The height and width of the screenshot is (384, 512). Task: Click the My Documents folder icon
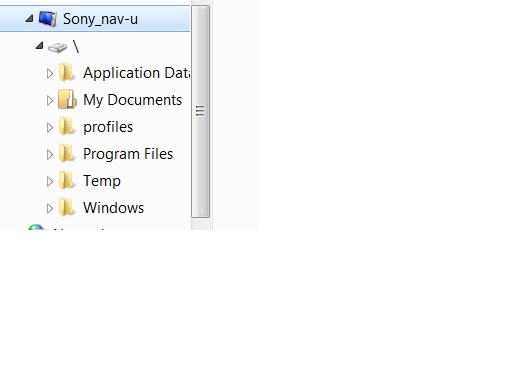(67, 99)
